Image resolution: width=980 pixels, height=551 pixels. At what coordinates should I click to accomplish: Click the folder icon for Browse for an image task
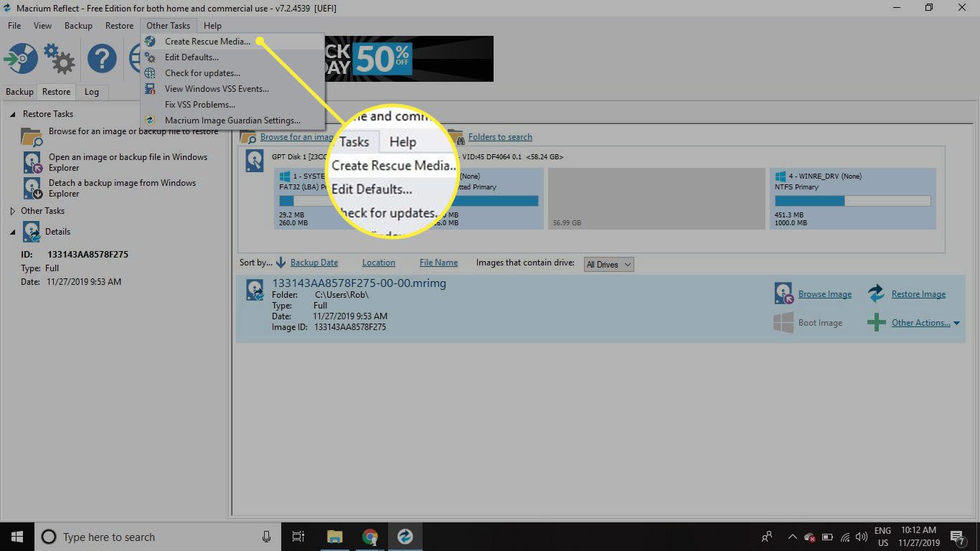tap(32, 136)
